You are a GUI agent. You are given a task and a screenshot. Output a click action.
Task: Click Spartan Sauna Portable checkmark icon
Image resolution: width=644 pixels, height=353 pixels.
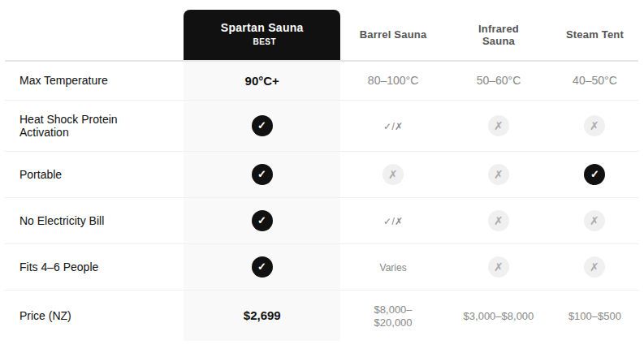(x=261, y=174)
